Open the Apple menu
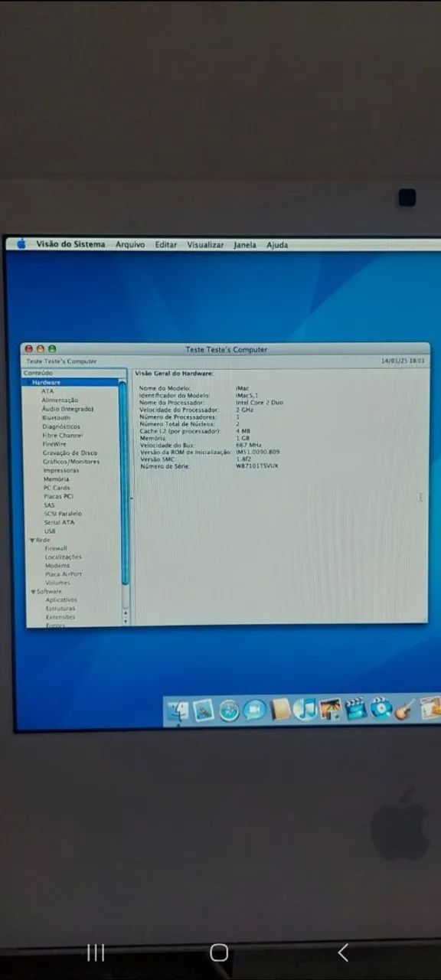 [21, 244]
